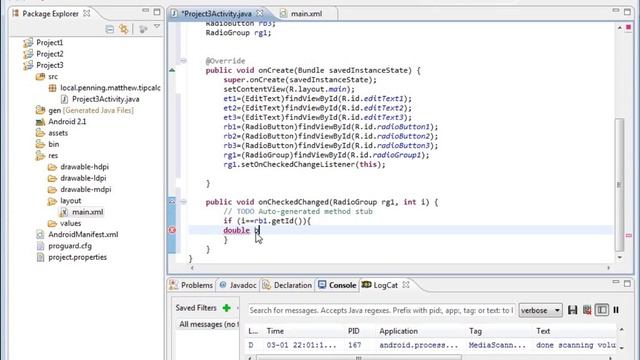The image size is (640, 360).
Task: Click the Application column header
Action: [x=398, y=331]
